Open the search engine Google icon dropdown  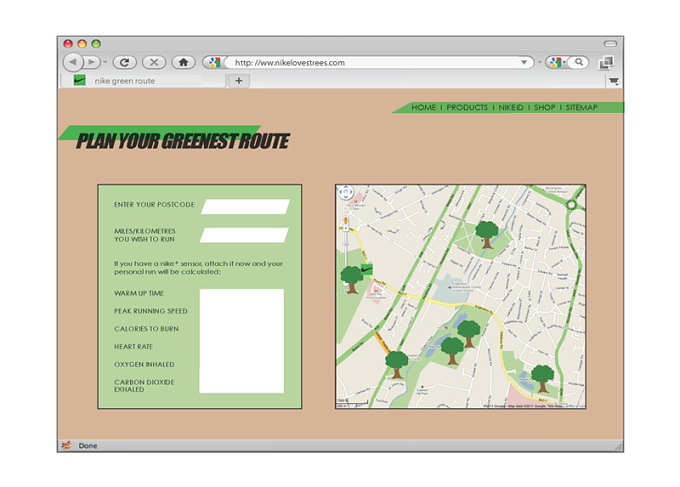[x=557, y=62]
